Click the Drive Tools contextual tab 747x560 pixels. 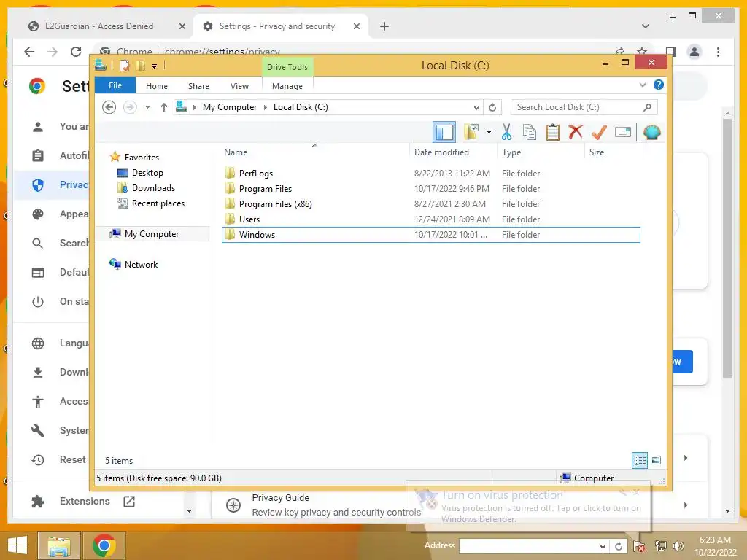pos(287,67)
